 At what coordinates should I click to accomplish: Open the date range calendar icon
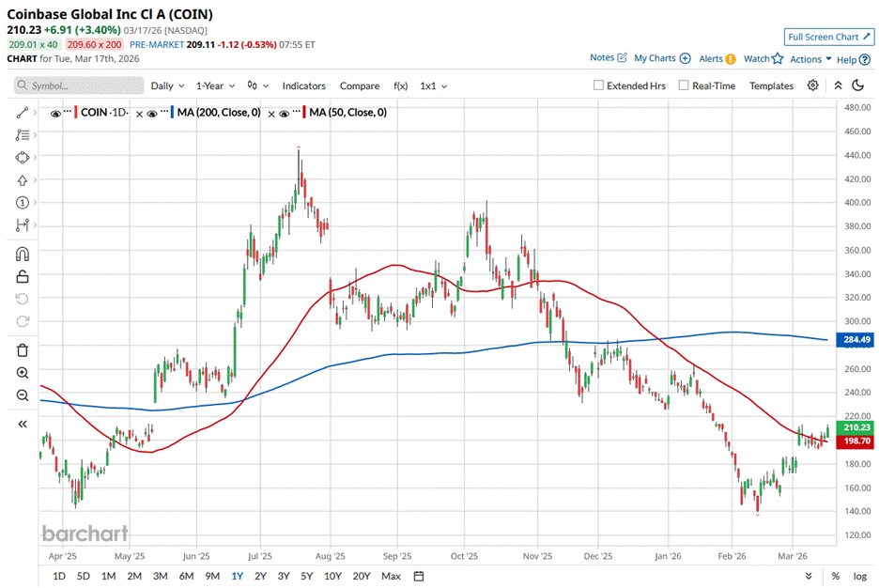[419, 576]
